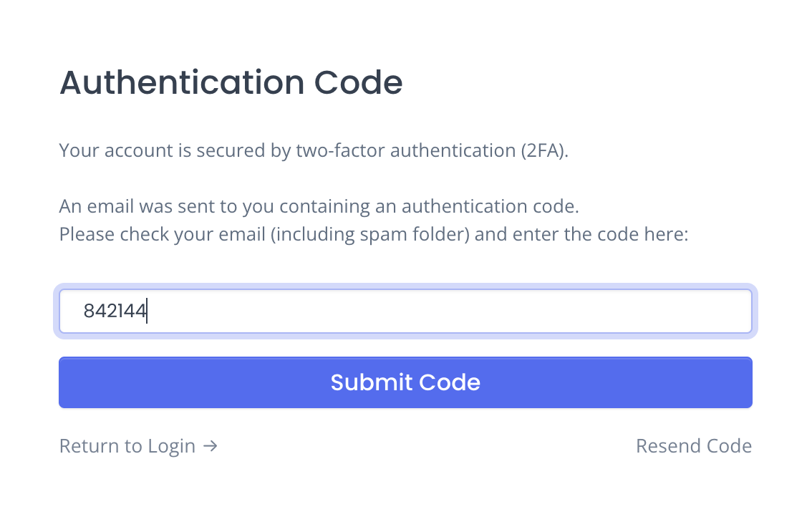Screen dimensions: 812x517
Task: Click the arrow icon beside Return to Login
Action: [x=211, y=446]
